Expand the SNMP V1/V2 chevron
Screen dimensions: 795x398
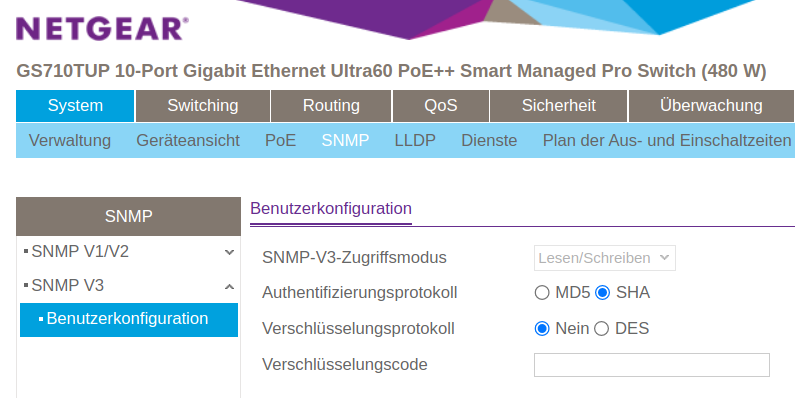229,252
